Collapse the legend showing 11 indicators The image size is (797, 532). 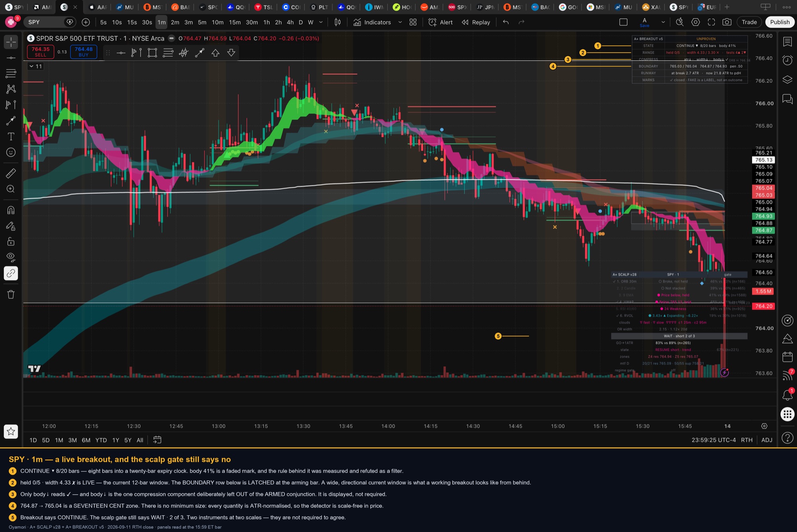click(35, 66)
